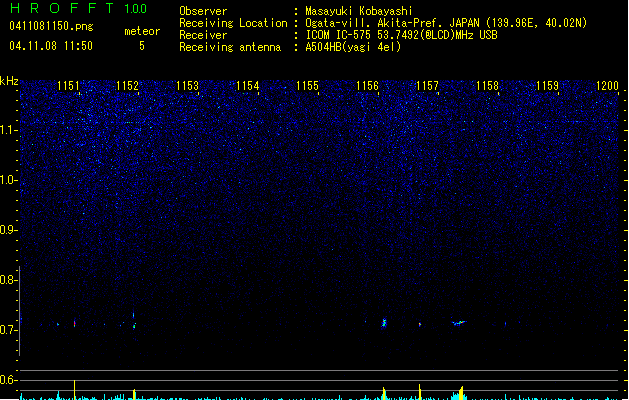Click the meteor label

[142, 31]
